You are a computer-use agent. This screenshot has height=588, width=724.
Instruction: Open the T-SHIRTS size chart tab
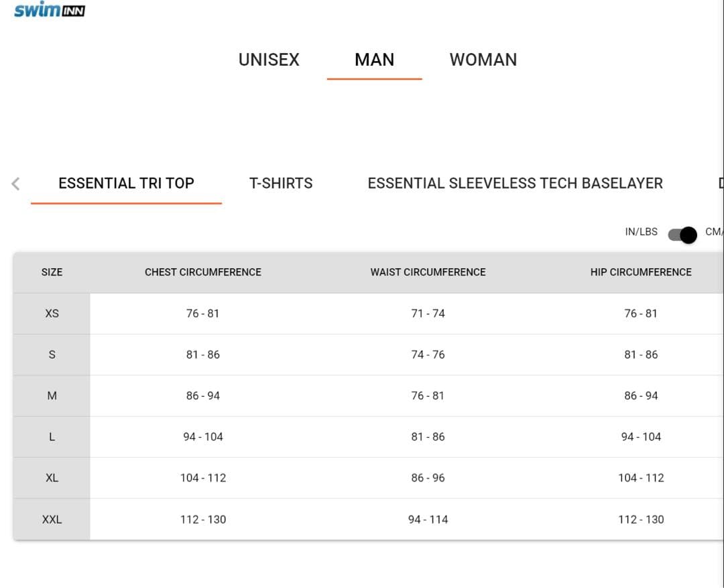[281, 183]
